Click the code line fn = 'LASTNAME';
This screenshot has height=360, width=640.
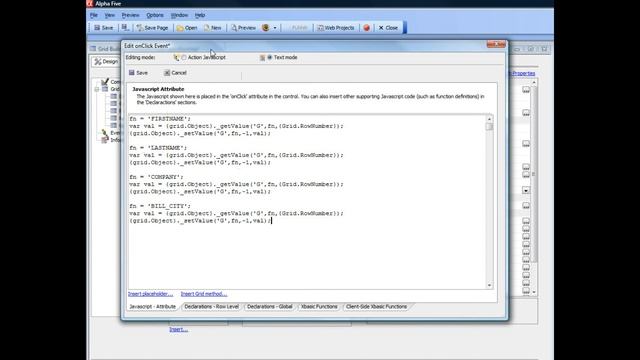click(x=158, y=148)
